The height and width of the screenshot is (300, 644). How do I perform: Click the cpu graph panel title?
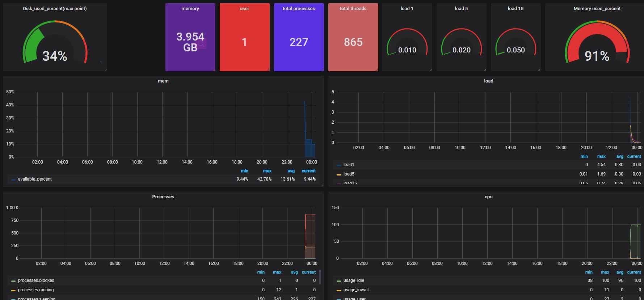pyautogui.click(x=488, y=197)
